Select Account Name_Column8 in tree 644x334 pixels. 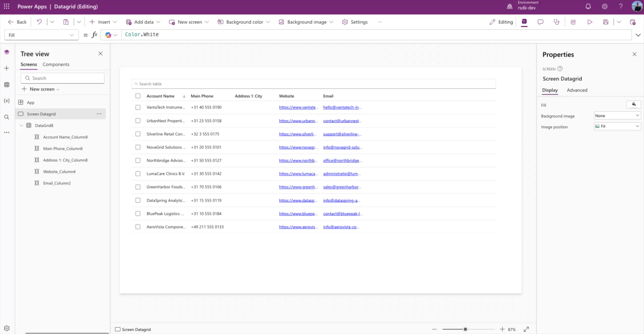click(x=65, y=137)
